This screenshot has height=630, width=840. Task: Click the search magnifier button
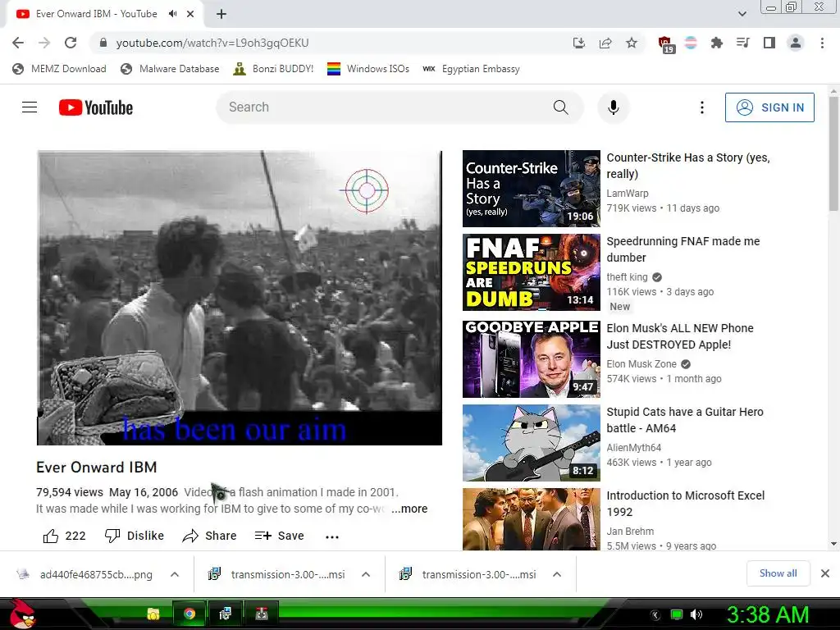[560, 107]
